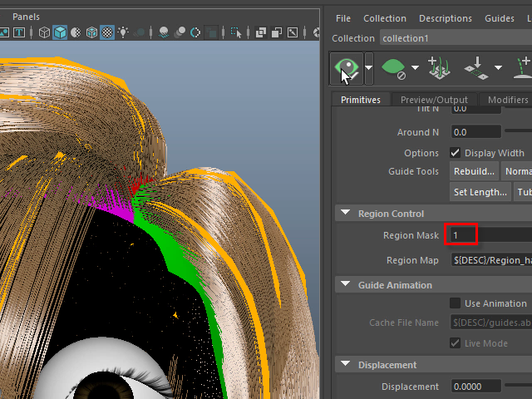This screenshot has height=399, width=532.
Task: Uncheck the Display Width option
Action: (455, 153)
